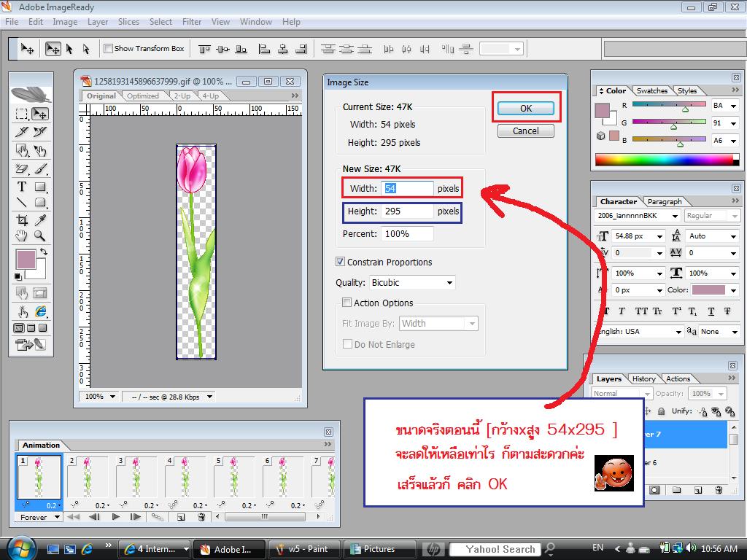
Task: Open the Image menu
Action: 65,22
